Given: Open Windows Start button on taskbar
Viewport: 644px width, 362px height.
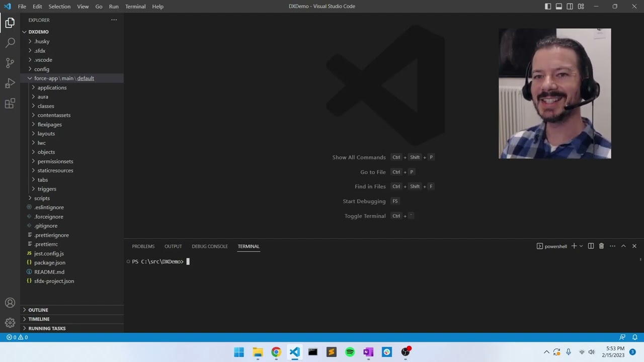Looking at the screenshot, I should tap(239, 352).
